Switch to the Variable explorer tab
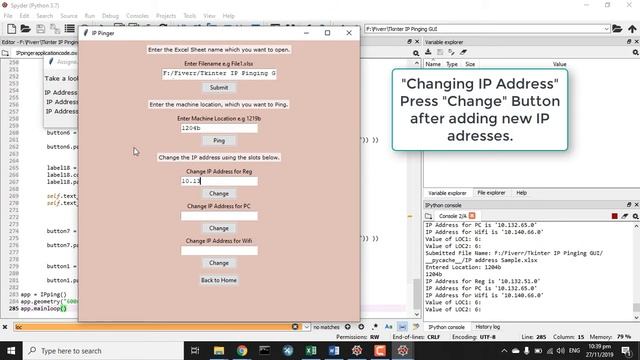The height and width of the screenshot is (360, 640). click(447, 193)
